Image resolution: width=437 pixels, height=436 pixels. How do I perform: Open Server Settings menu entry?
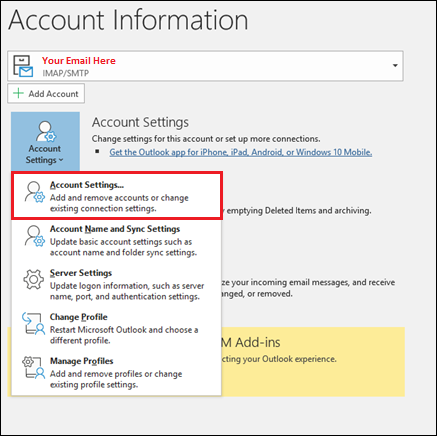[116, 284]
